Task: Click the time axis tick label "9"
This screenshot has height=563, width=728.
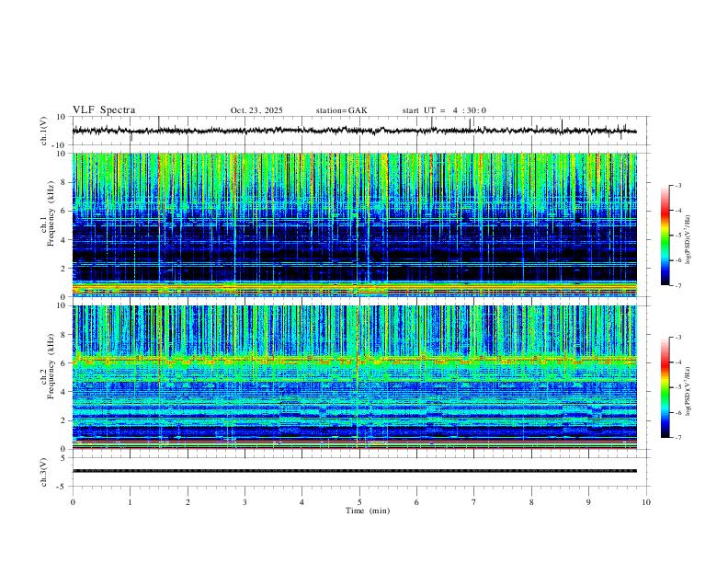Action: (588, 502)
